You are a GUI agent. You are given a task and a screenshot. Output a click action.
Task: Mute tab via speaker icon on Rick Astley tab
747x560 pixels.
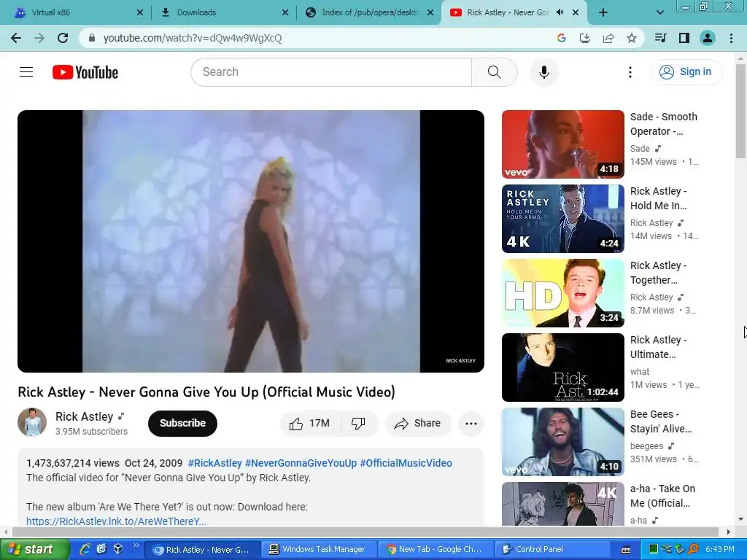tap(560, 12)
